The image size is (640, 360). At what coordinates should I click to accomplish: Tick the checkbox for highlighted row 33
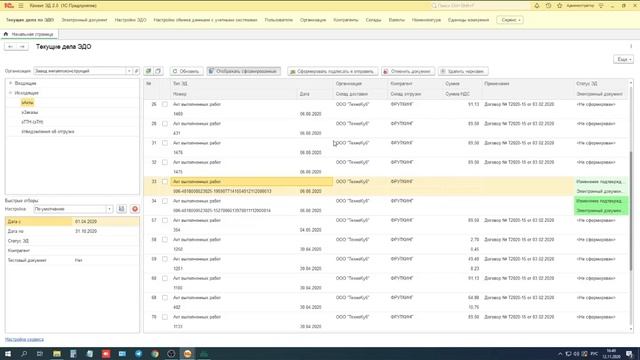coord(165,182)
